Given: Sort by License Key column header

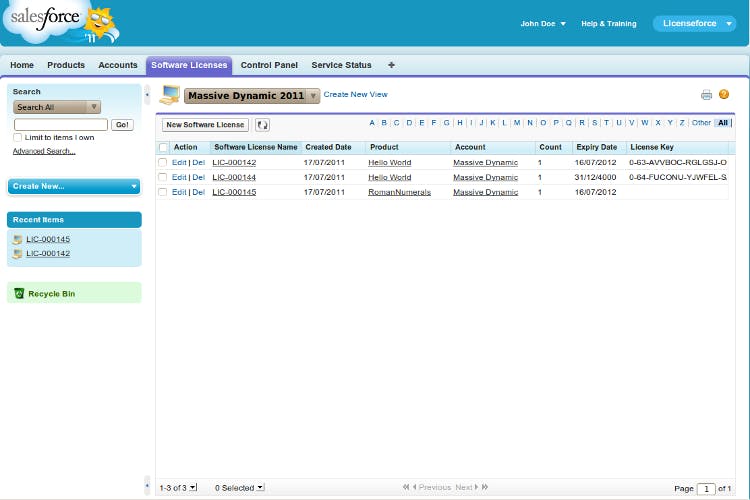Looking at the screenshot, I should coord(651,147).
